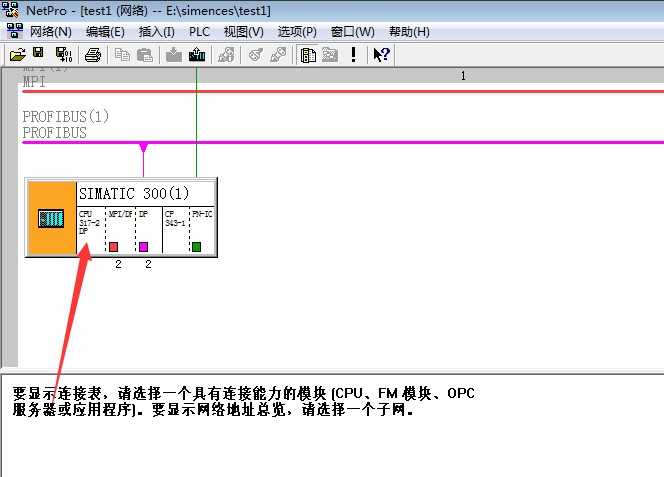664x477 pixels.
Task: Click the Save and Compile icon
Action: tap(64, 55)
